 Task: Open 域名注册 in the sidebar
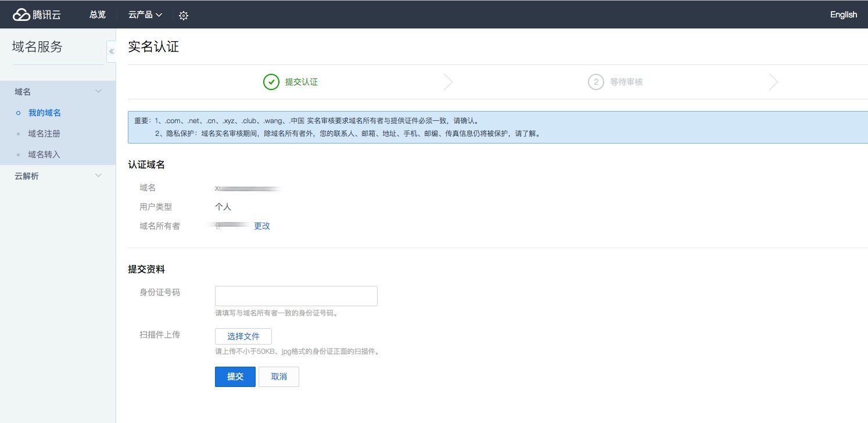coord(44,134)
